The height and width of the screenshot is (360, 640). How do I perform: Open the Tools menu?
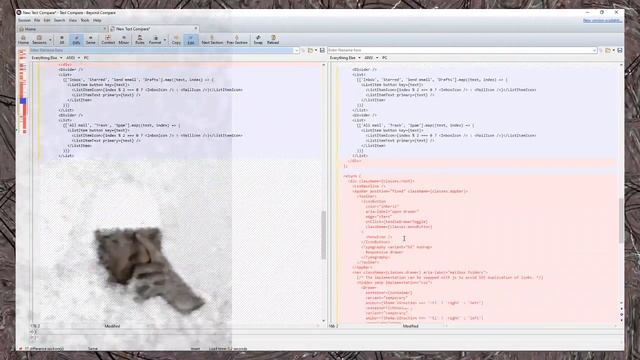(85, 20)
